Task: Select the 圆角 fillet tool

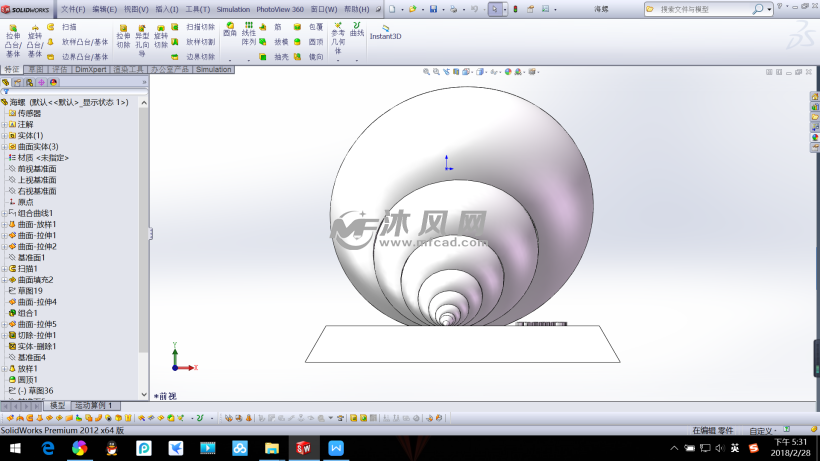Action: pos(230,29)
